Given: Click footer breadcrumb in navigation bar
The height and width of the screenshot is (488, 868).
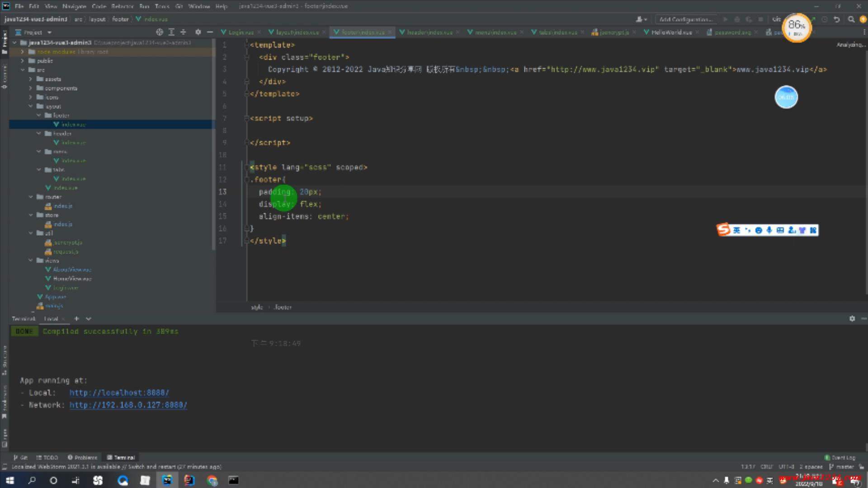Looking at the screenshot, I should click(x=120, y=19).
